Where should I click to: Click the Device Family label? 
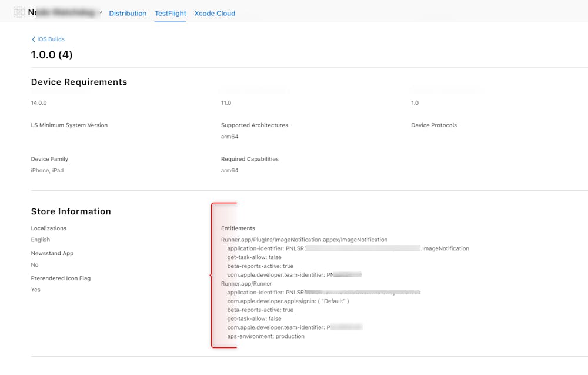pos(49,159)
